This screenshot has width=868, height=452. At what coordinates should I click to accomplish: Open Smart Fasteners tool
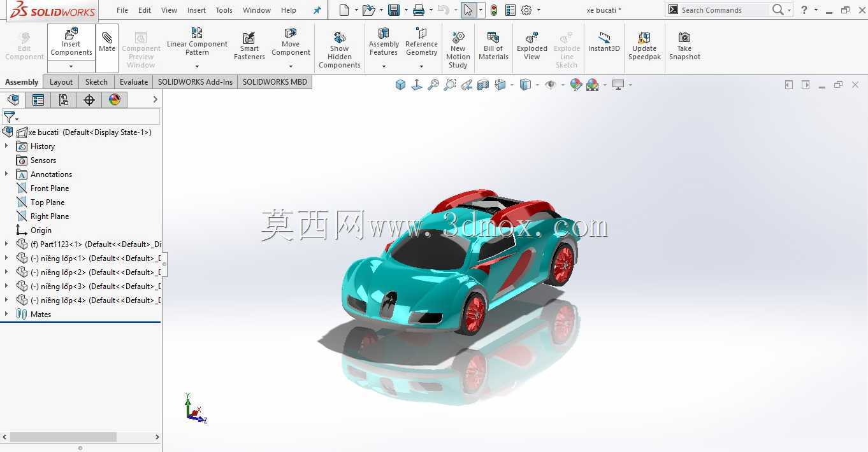(249, 46)
